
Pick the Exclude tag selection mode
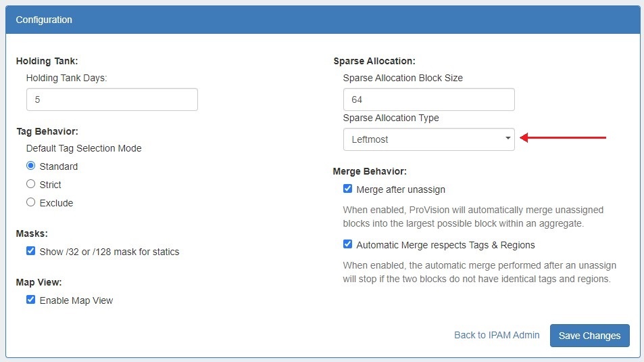tap(30, 202)
